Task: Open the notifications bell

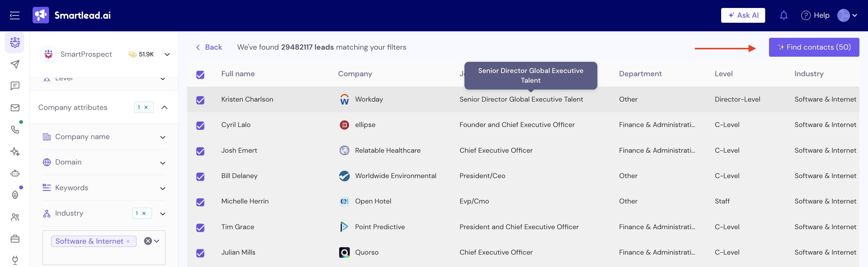Action: coord(784,15)
